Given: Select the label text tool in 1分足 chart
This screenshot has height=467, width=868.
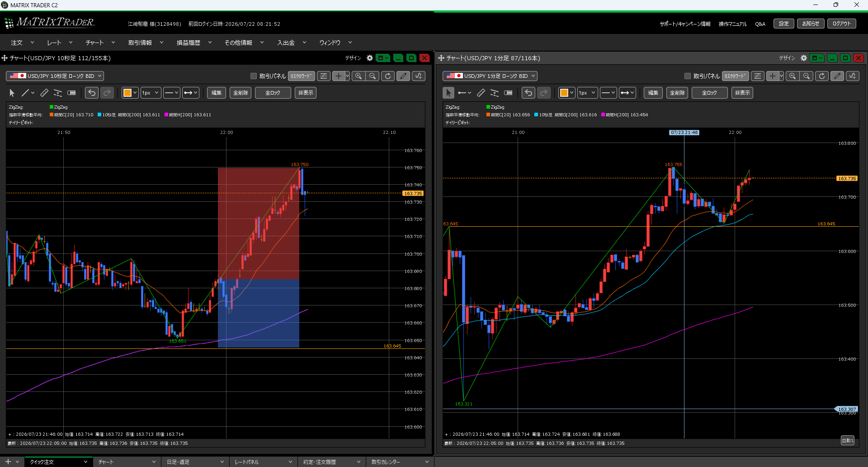Looking at the screenshot, I should [x=508, y=93].
